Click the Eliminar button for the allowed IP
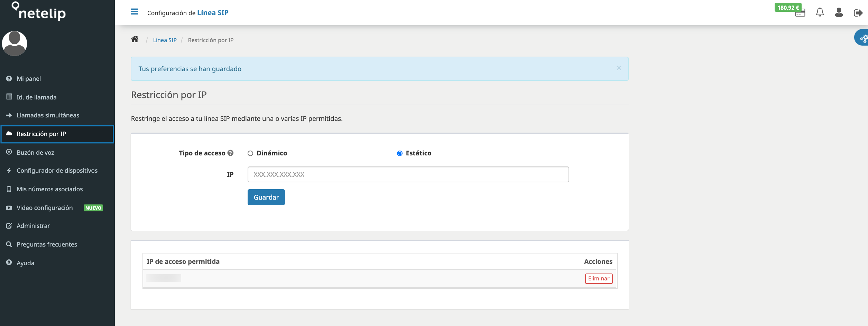This screenshot has width=868, height=326. coord(599,278)
